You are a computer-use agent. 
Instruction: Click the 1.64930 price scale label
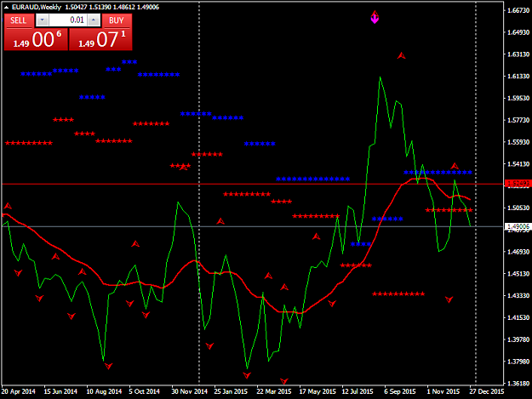518,32
